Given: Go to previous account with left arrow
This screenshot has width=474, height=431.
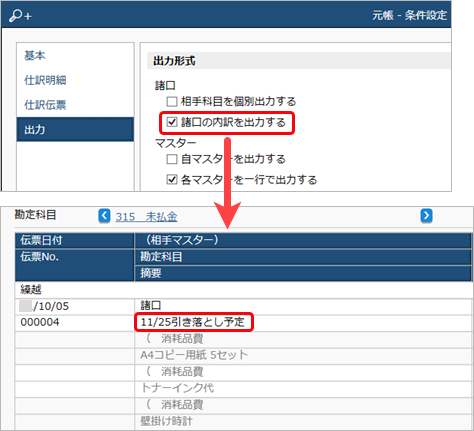Looking at the screenshot, I should tap(104, 216).
